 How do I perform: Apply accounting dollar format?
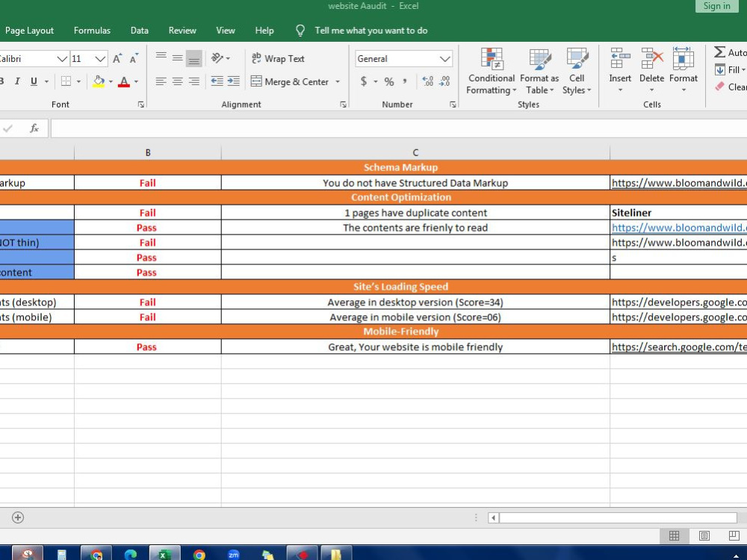point(364,81)
